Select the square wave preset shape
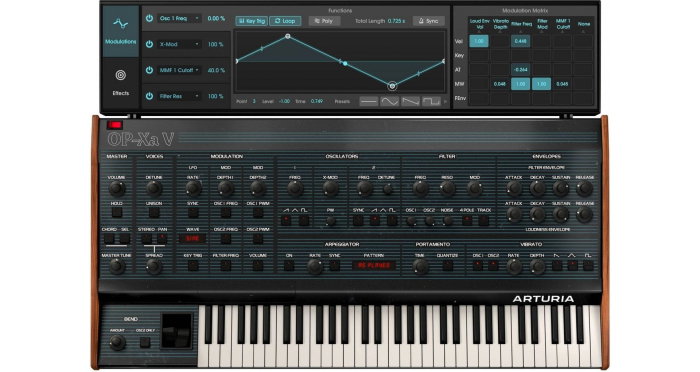This screenshot has width=700, height=372. click(x=431, y=102)
